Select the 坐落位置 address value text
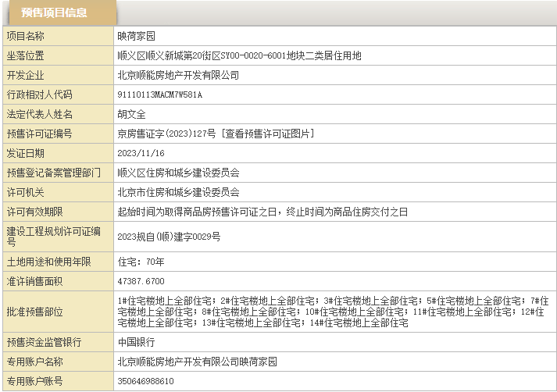Image resolution: width=557 pixels, height=392 pixels. click(239, 55)
